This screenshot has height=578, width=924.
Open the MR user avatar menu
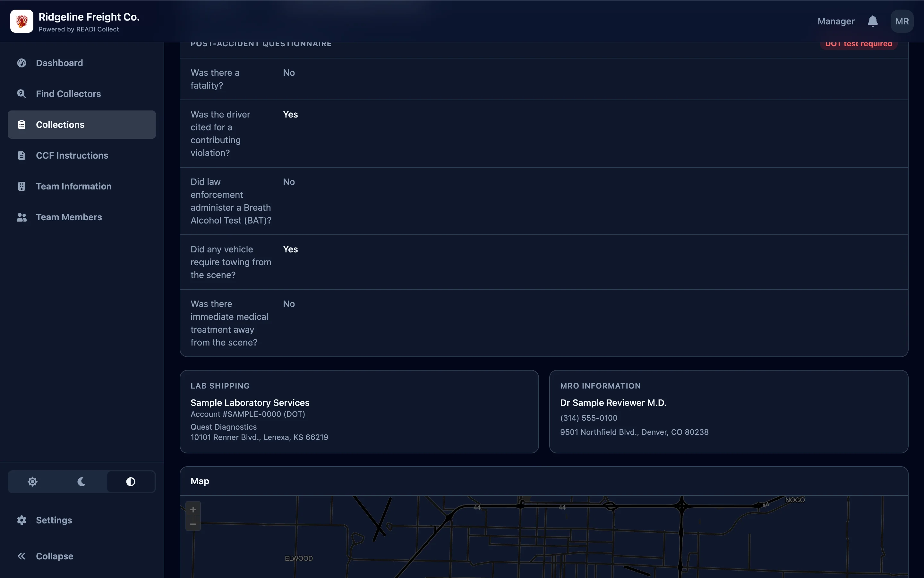[902, 21]
